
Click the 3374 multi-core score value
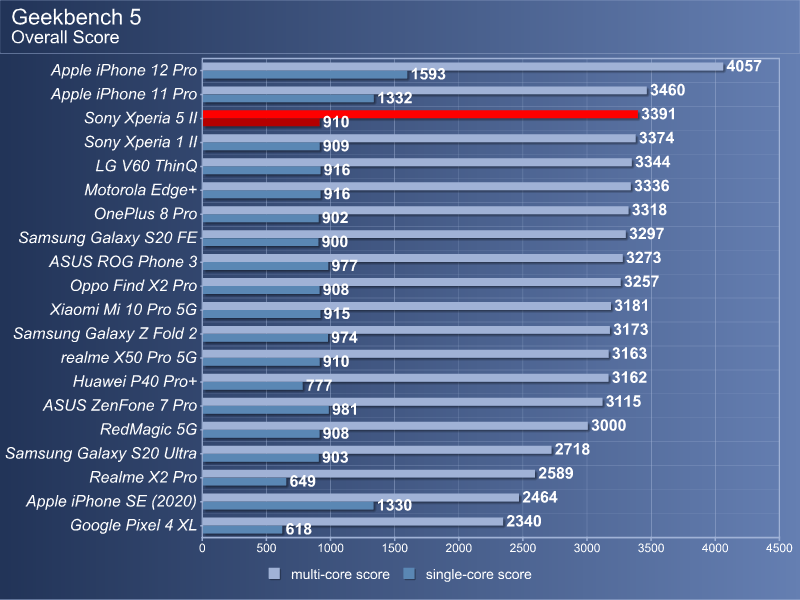click(x=657, y=138)
